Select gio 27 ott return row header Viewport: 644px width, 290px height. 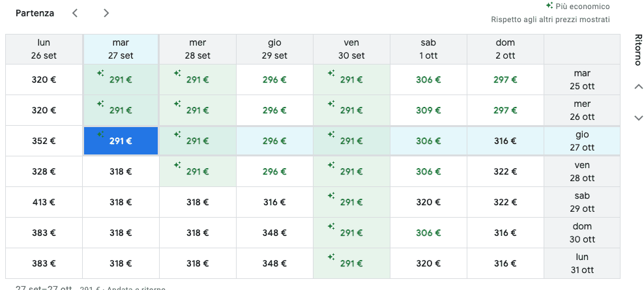582,141
